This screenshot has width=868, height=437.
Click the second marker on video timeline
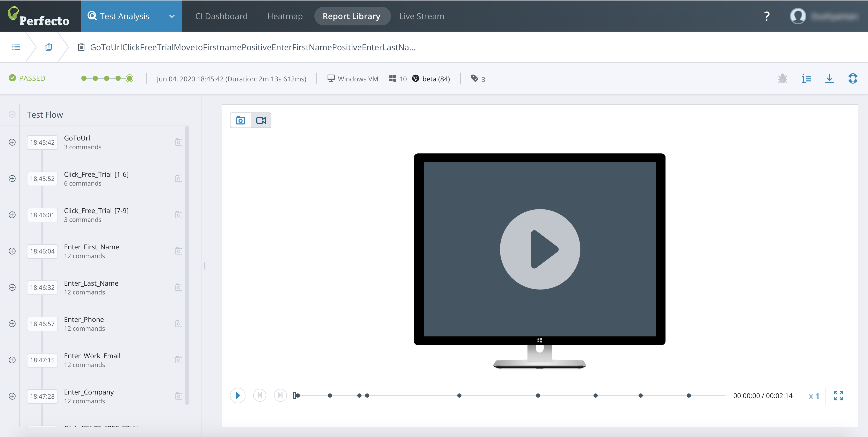click(330, 396)
